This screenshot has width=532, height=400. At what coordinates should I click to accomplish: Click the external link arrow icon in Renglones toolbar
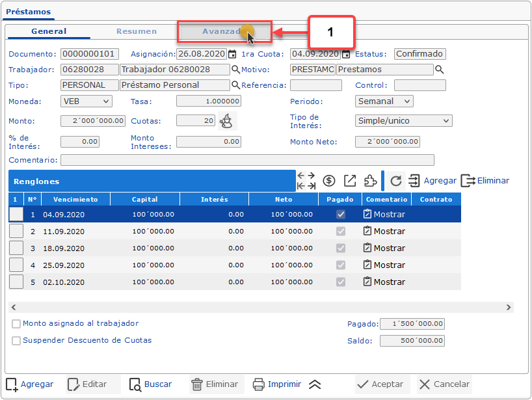350,181
